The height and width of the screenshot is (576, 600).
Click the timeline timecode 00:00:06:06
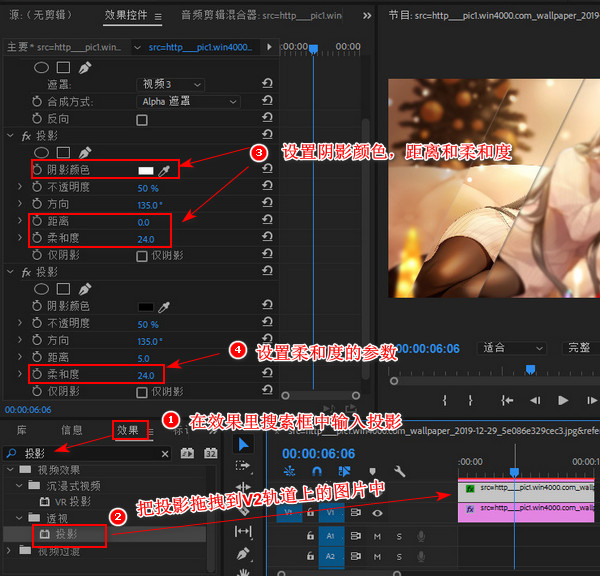click(x=318, y=454)
